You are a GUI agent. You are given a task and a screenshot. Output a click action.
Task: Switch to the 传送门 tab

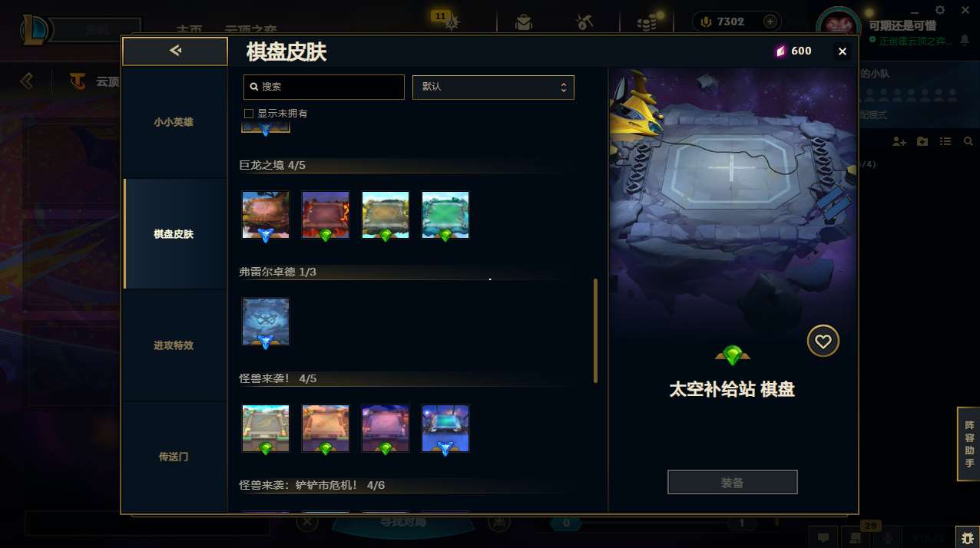point(174,457)
